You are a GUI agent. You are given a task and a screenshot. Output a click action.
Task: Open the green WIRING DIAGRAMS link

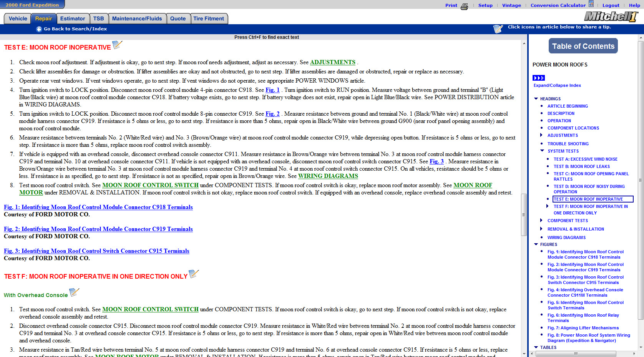328,176
